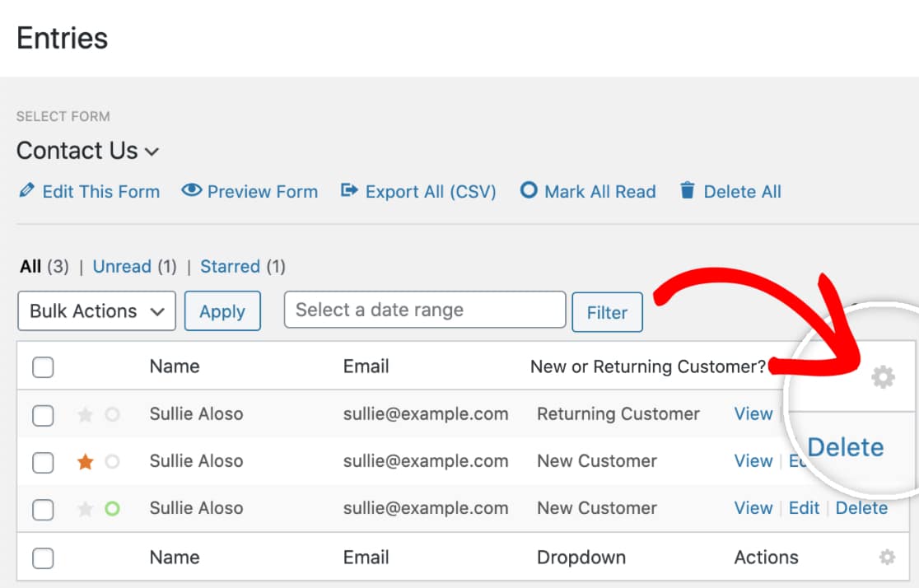Image resolution: width=919 pixels, height=588 pixels.
Task: Click the Email label in the table footer
Action: [366, 557]
